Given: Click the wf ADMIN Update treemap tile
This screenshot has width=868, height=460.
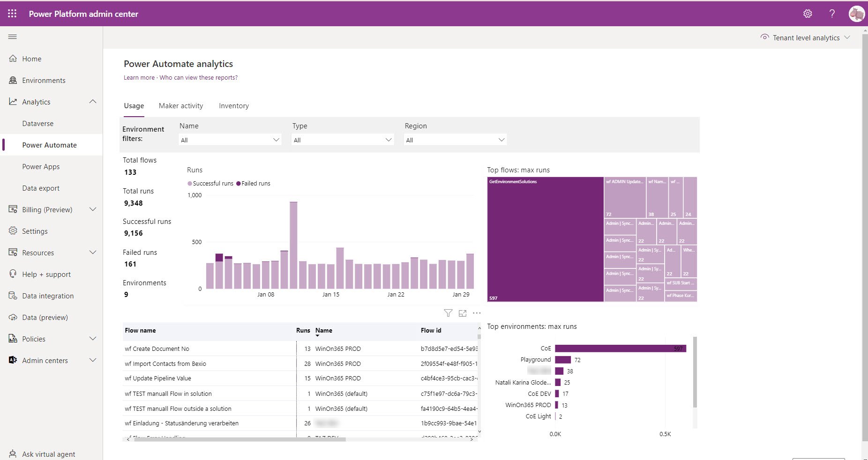Looking at the screenshot, I should (x=625, y=197).
